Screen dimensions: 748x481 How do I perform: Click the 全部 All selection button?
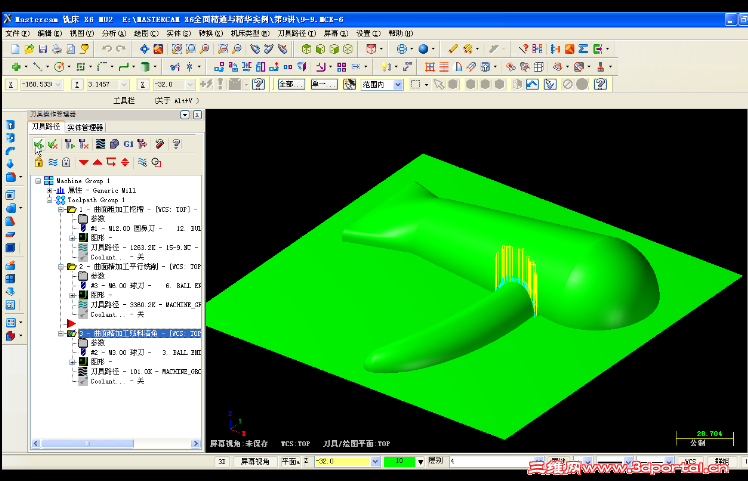click(291, 84)
